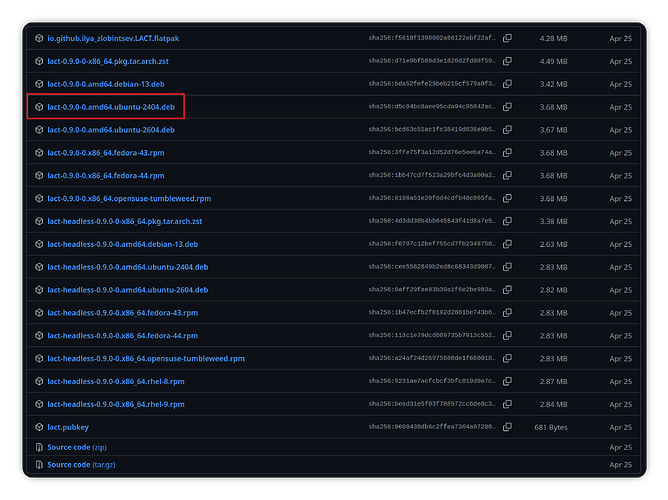Image resolution: width=668 pixels, height=500 pixels.
Task: Download lact-0.9.0-0.x86_64.fedora-44.rpm
Action: click(106, 175)
